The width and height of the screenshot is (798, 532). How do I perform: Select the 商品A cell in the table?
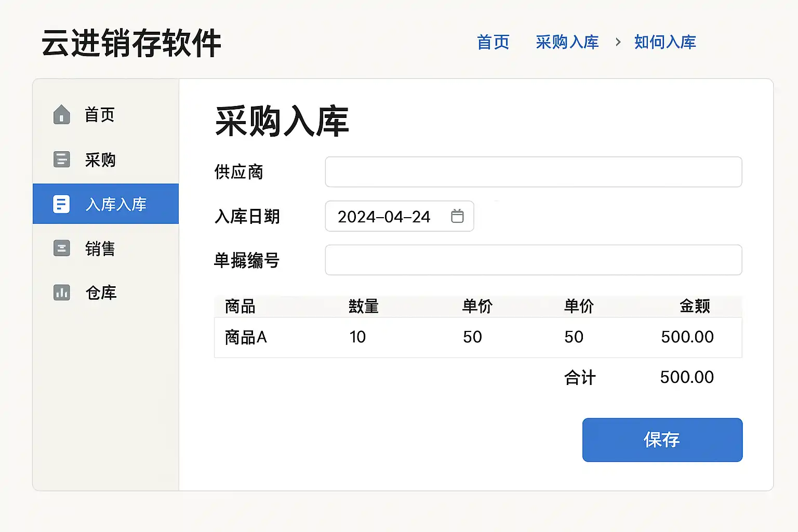(x=246, y=337)
